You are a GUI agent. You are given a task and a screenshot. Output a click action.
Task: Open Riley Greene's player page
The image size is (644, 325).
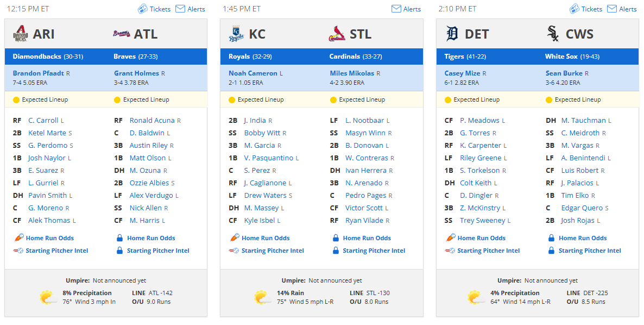[481, 158]
